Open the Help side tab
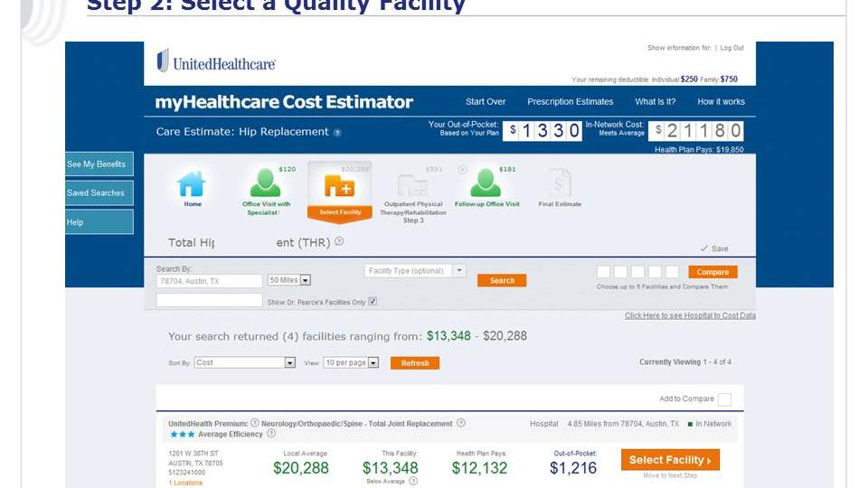868x488 pixels. click(99, 222)
